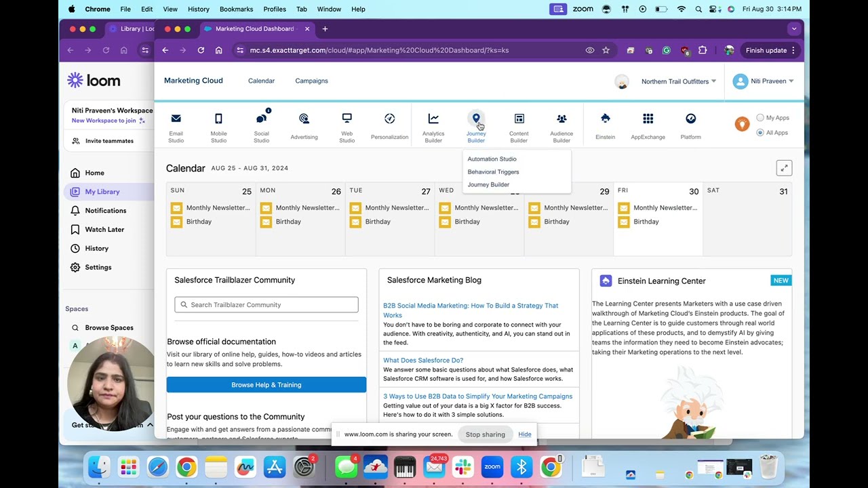
Task: Open My Library in Loom sidebar
Action: [102, 192]
